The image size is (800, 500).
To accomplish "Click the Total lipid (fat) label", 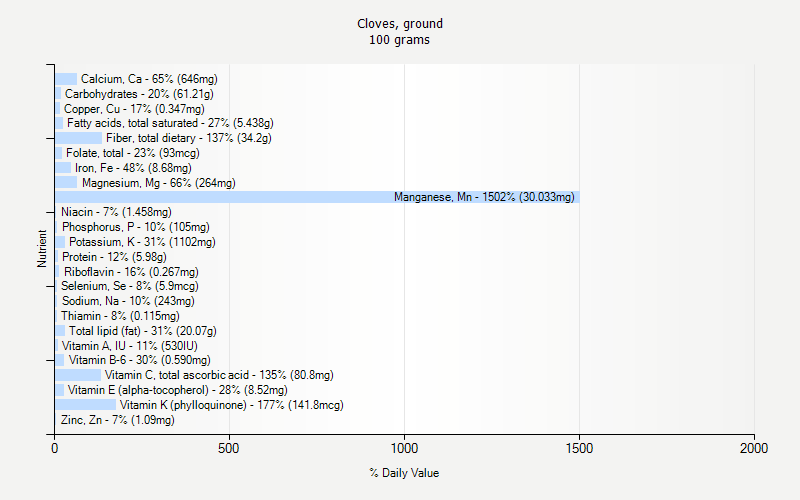I will point(142,331).
